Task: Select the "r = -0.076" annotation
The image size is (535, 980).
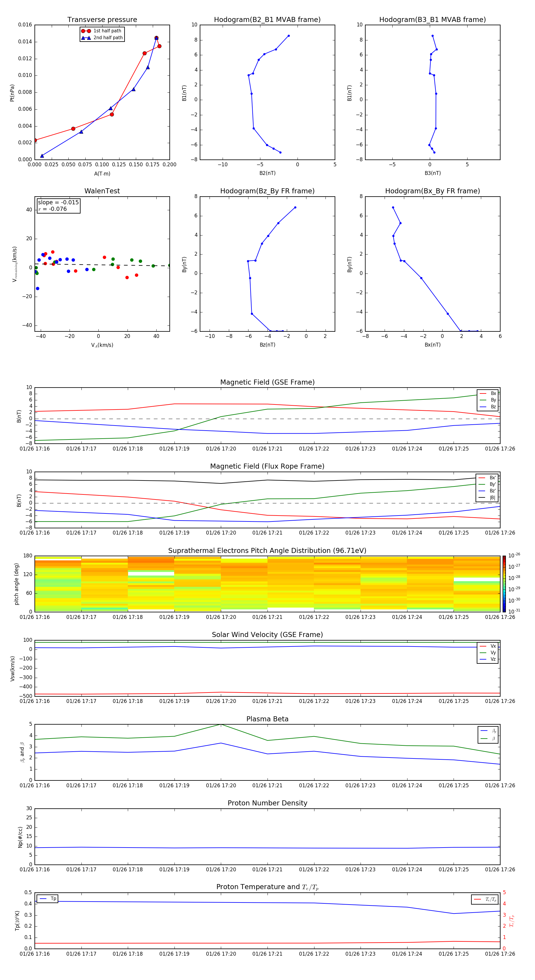Action: tap(53, 209)
